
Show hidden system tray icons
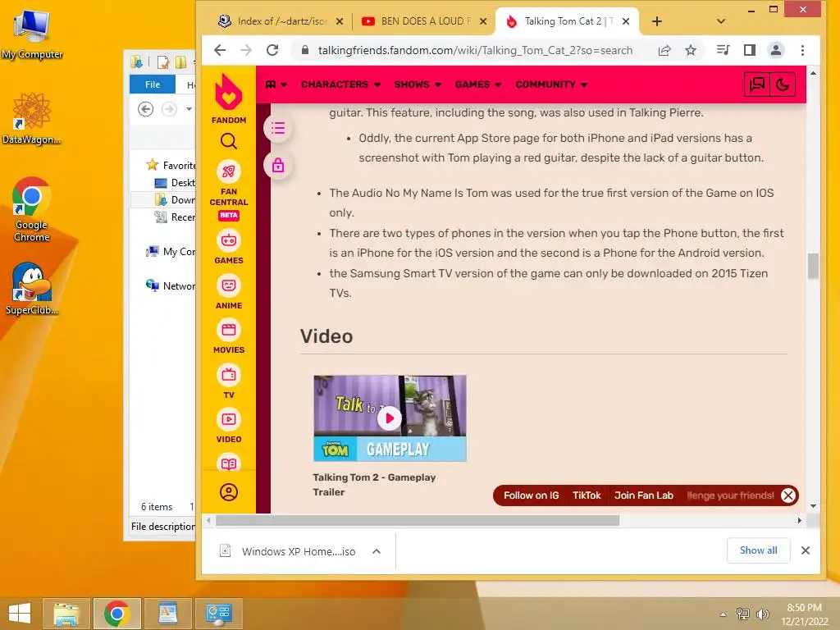[723, 614]
